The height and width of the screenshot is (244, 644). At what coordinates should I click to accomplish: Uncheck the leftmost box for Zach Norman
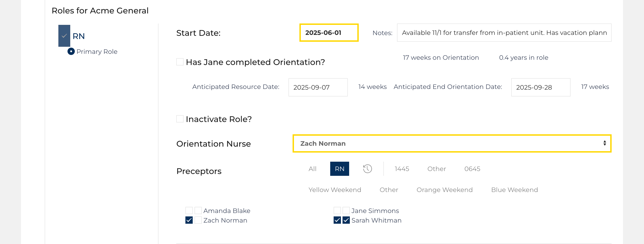(189, 220)
